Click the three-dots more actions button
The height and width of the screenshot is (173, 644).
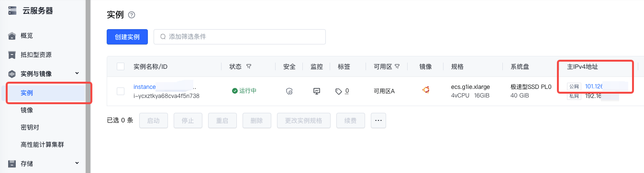[378, 120]
